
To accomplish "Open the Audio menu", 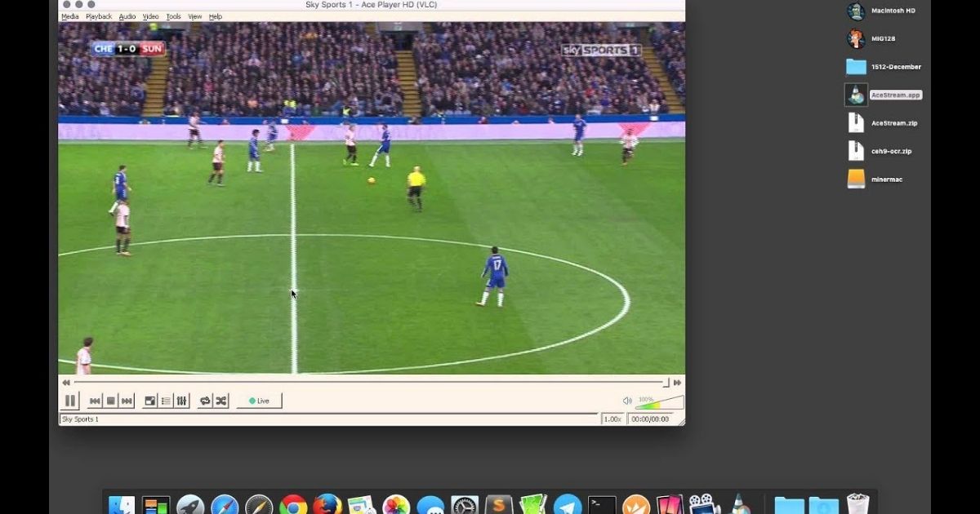I will click(127, 16).
